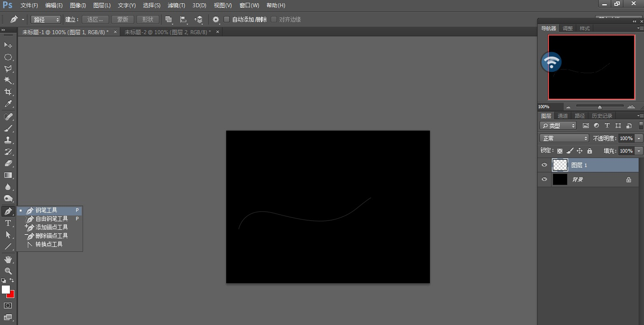
Task: Click the Pen tool in the toolbox
Action: 8,211
